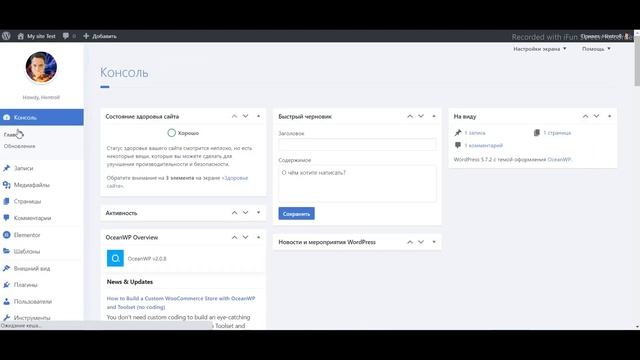Open the Добавить new-content menu
640x360 pixels.
(x=100, y=36)
